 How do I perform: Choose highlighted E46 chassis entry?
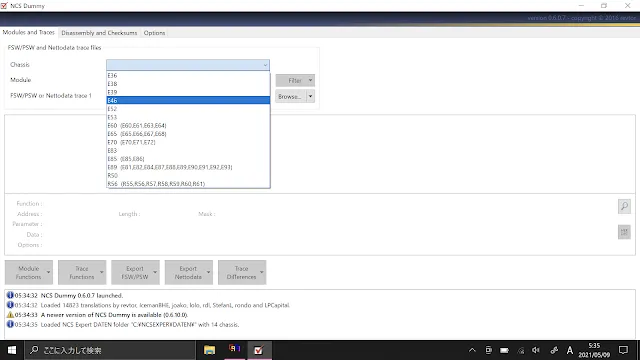click(188, 100)
